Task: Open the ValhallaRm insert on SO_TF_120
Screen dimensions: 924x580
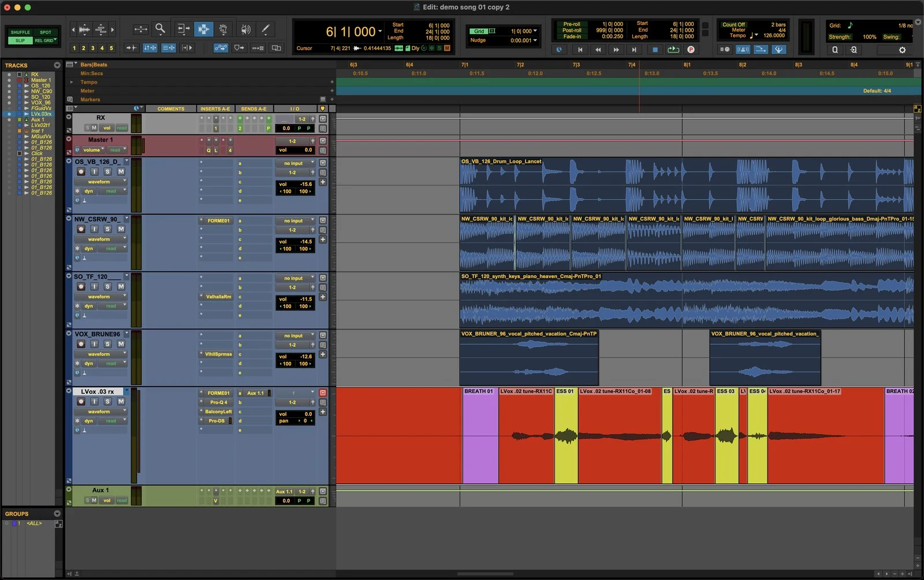Action: [x=218, y=297]
